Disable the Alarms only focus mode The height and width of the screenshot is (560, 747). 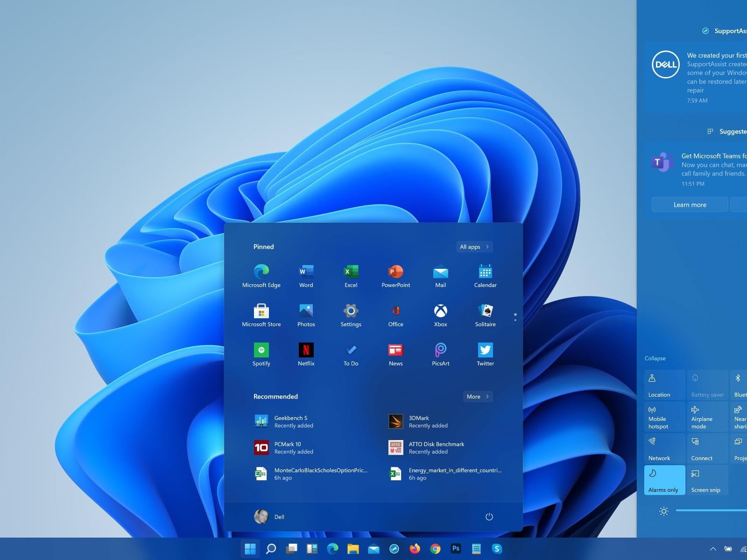pos(664,480)
